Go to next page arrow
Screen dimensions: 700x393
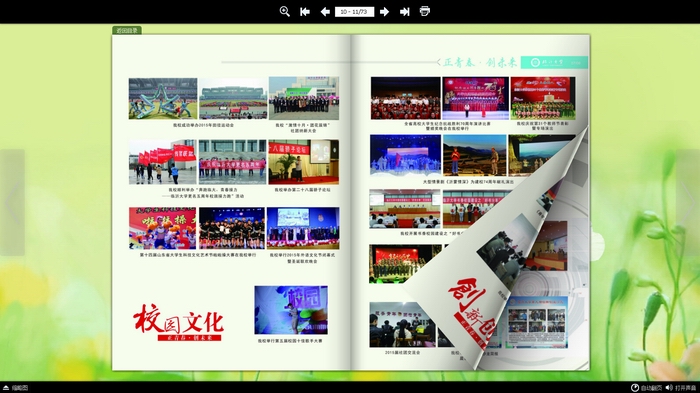tap(384, 12)
